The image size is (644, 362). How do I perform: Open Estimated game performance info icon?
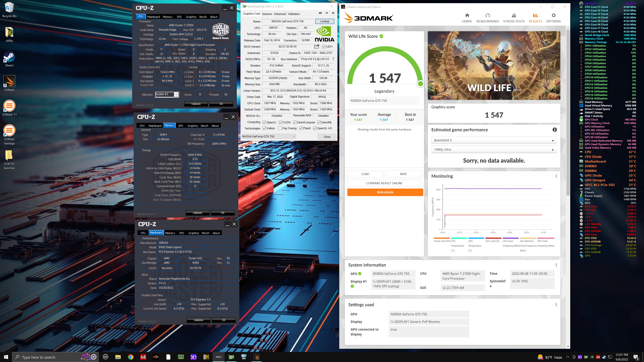554,130
